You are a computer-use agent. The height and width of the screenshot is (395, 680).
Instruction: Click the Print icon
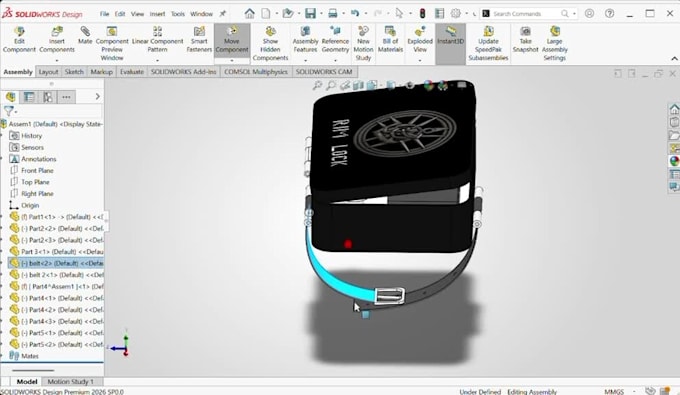333,13
